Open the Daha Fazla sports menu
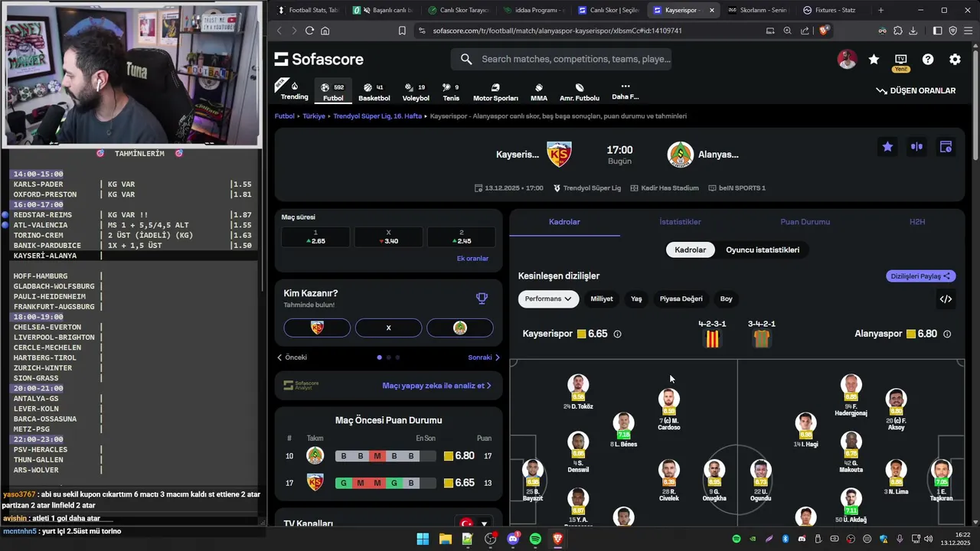This screenshot has width=980, height=551. tap(626, 91)
